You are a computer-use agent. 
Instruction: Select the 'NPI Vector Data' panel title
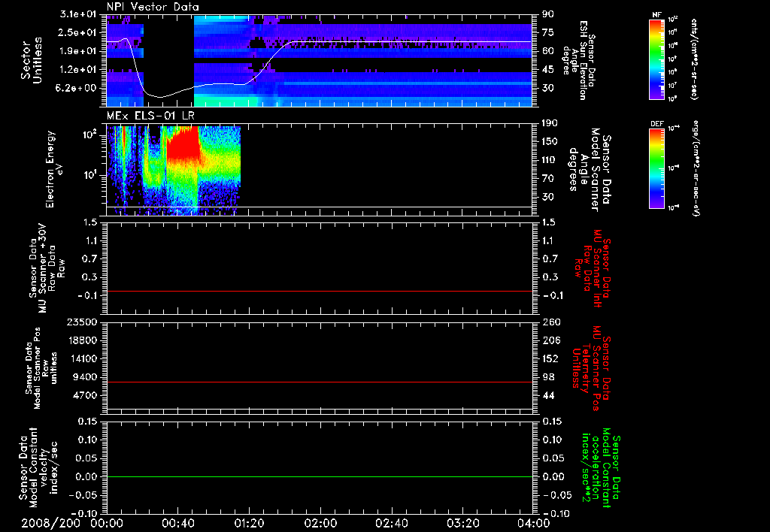click(x=153, y=7)
